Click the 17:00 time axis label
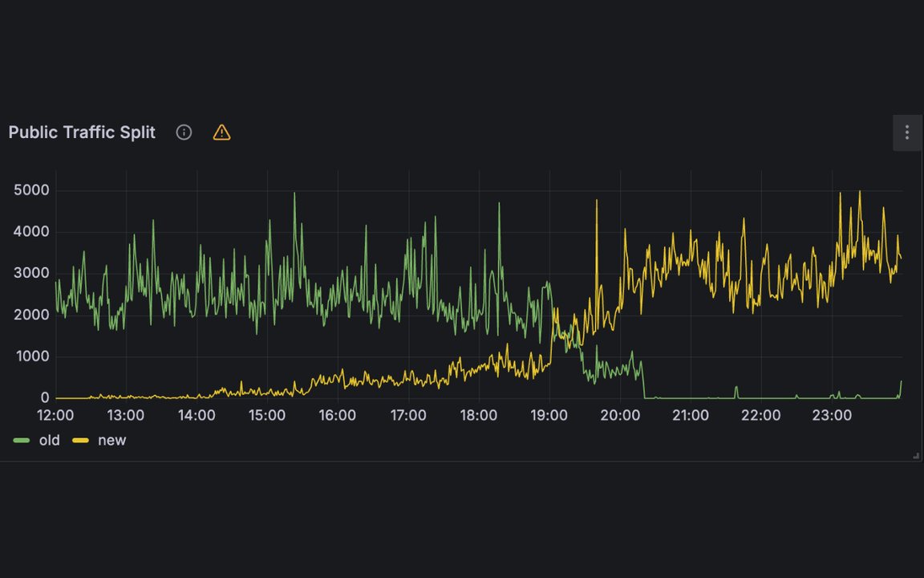Viewport: 924px width, 578px height. pos(408,415)
